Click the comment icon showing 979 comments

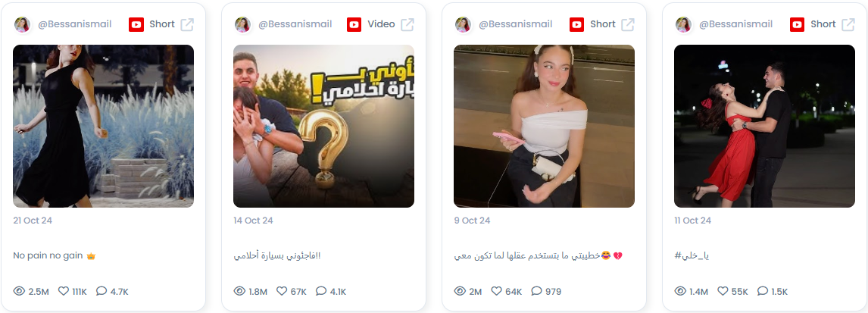tap(536, 291)
